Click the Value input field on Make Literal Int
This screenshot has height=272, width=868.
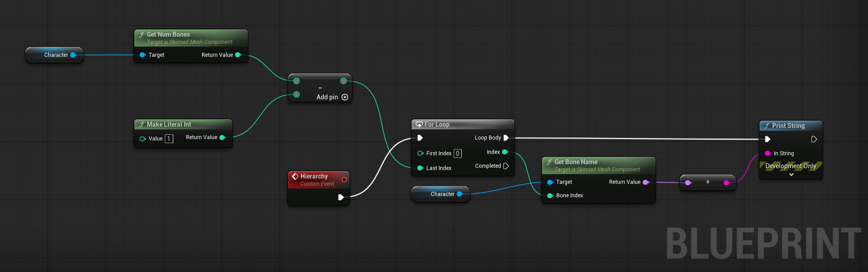pyautogui.click(x=169, y=139)
